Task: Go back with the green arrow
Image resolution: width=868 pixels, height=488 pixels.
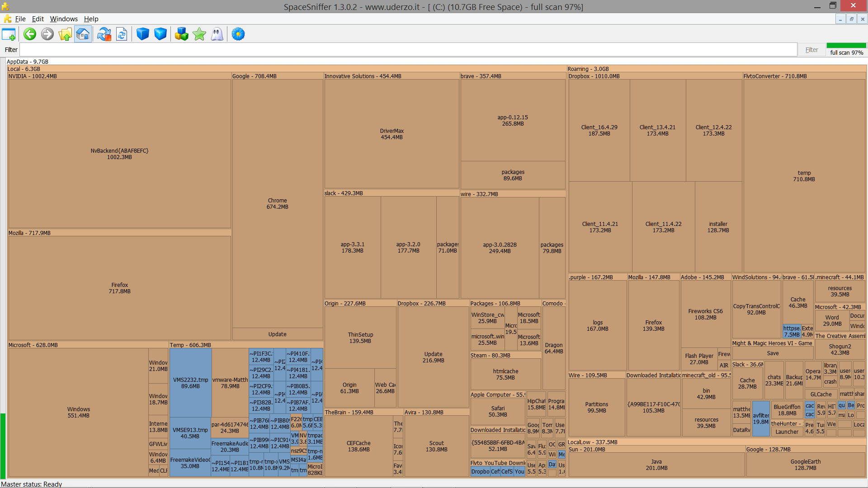Action: pyautogui.click(x=30, y=34)
